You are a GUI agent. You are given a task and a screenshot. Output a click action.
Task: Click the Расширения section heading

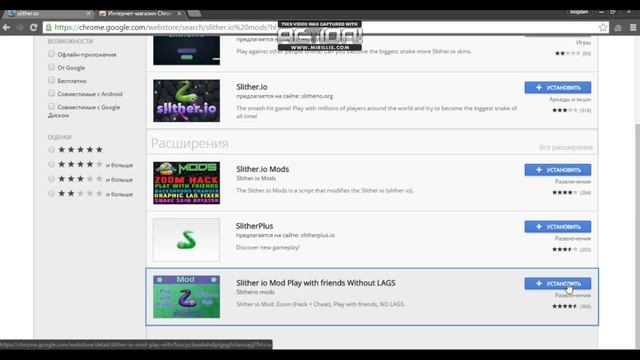pos(190,144)
